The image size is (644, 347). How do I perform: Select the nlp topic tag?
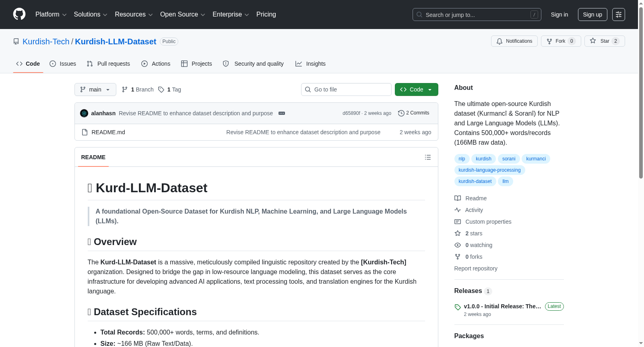pyautogui.click(x=462, y=159)
